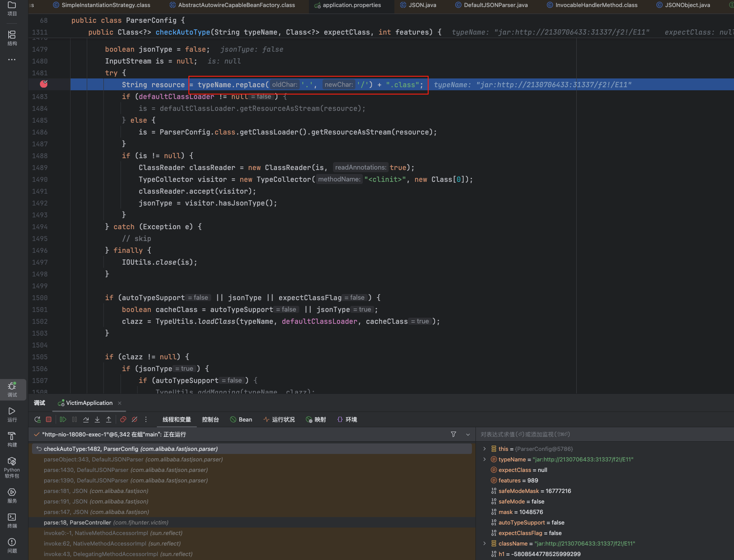The image size is (734, 560).
Task: Open the Run (运行) tool window
Action: [12, 415]
